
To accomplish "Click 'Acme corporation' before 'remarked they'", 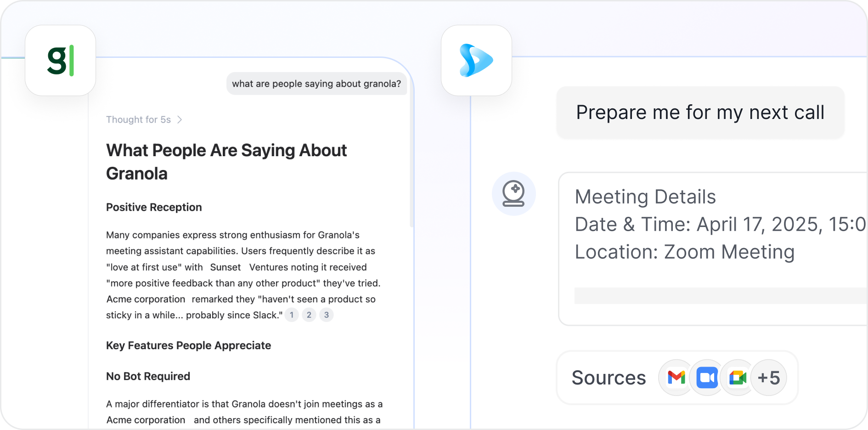I will click(x=146, y=299).
